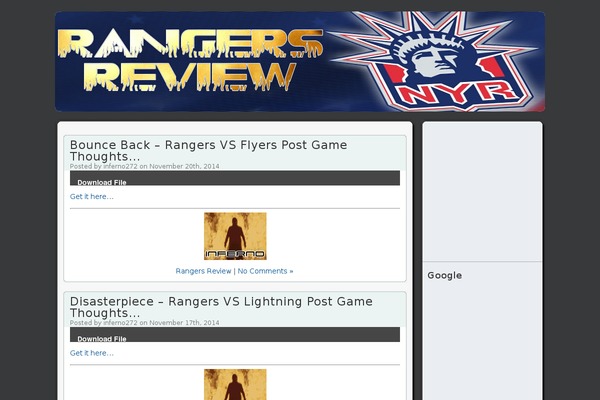Click Download File in the Flyers post

click(x=102, y=182)
